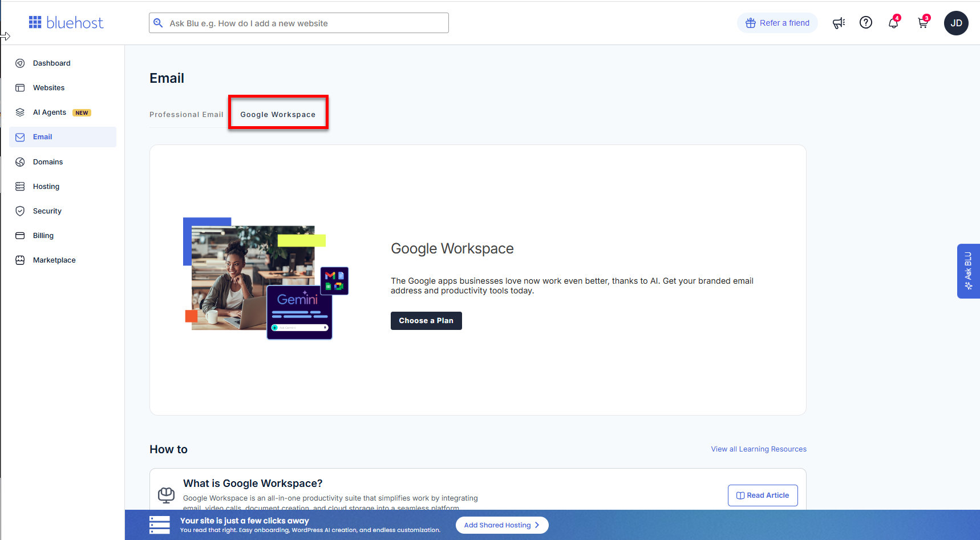Open the Domains menu item
This screenshot has width=980, height=540.
click(63, 162)
